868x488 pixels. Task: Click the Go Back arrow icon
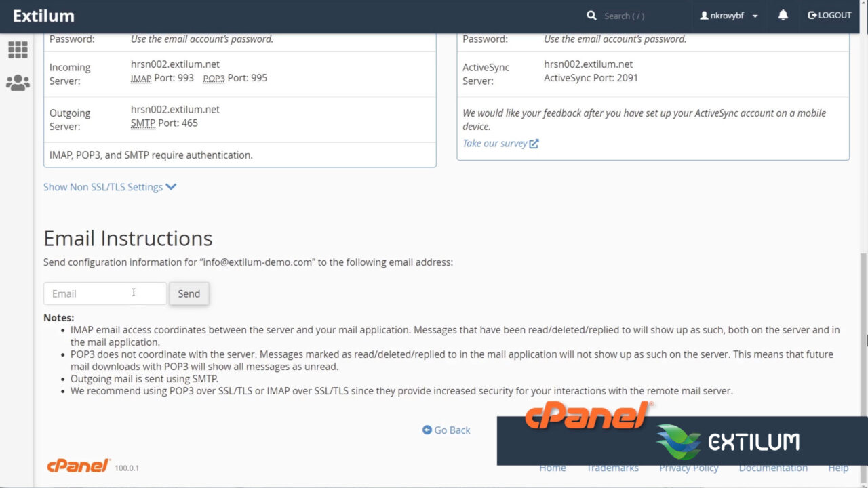tap(427, 430)
